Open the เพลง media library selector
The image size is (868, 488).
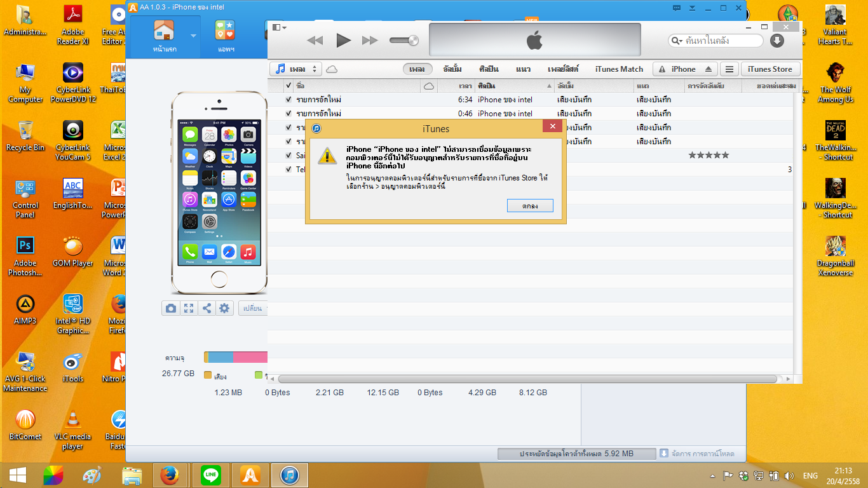click(296, 69)
